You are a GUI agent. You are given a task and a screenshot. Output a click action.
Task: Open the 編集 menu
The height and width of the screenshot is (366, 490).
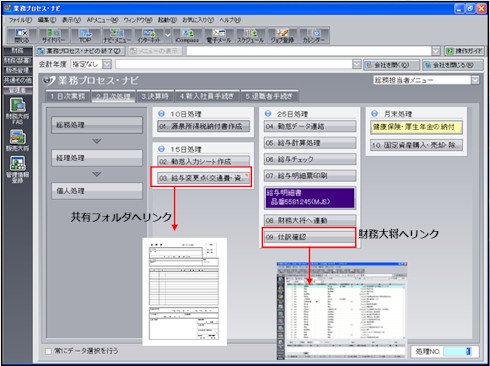[x=47, y=20]
